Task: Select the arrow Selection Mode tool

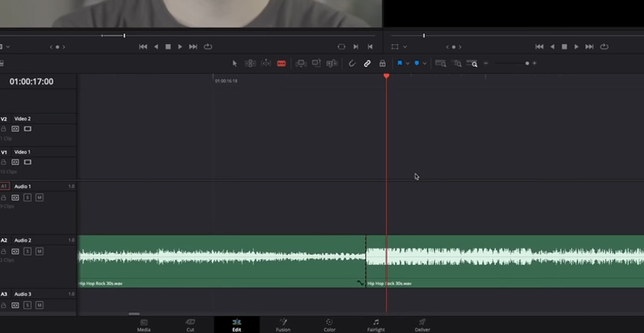Action: tap(235, 64)
